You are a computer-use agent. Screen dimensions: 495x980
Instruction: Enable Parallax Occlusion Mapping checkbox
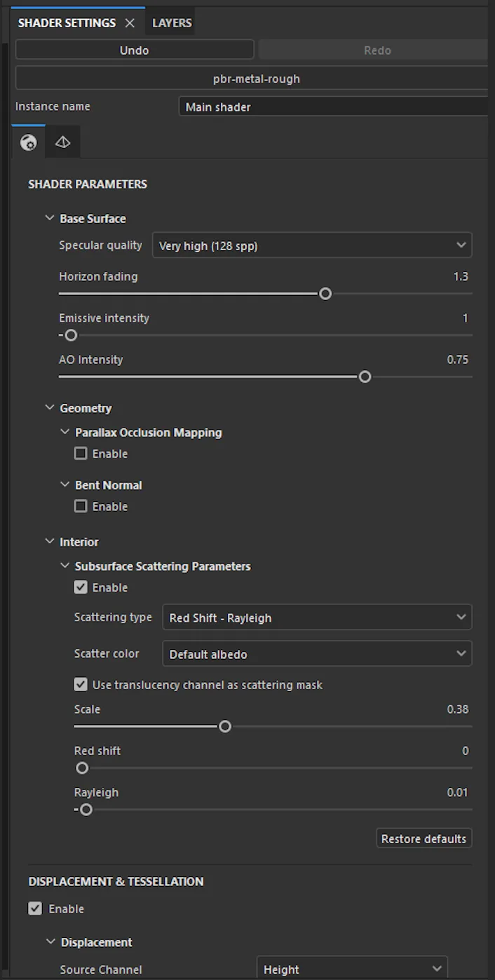[x=81, y=454]
